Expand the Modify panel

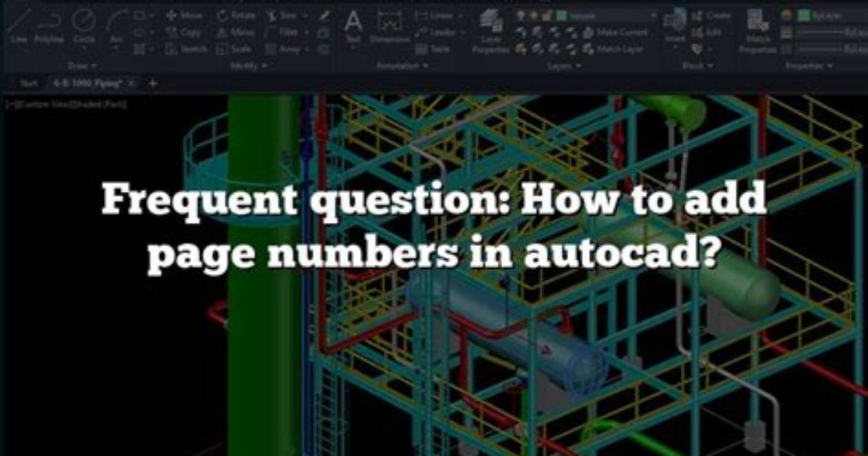coord(248,66)
